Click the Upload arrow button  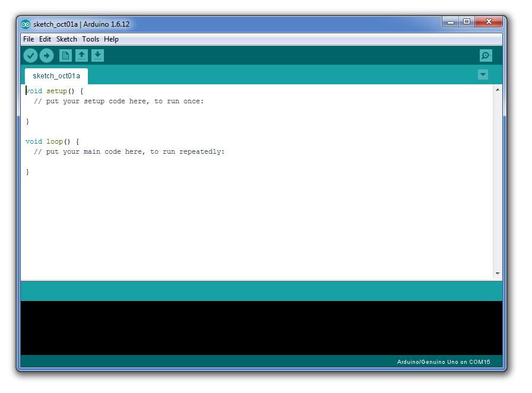click(46, 56)
